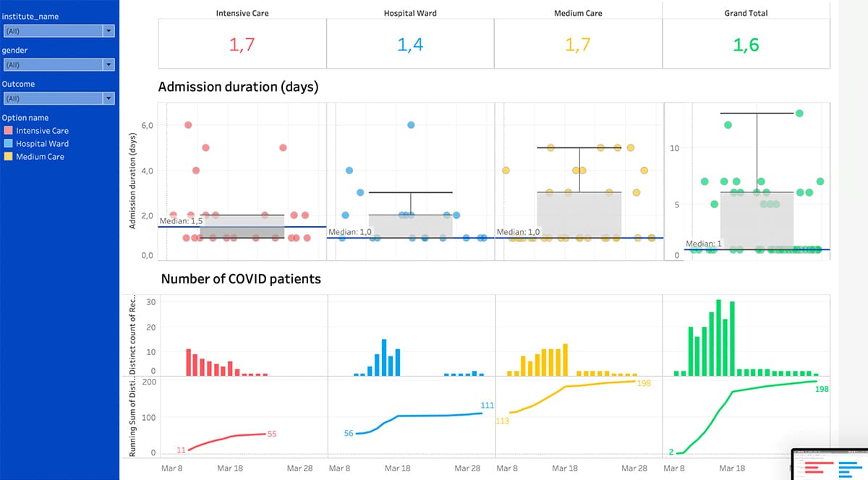
Task: Select the Intensive Care column header
Action: coord(242,12)
